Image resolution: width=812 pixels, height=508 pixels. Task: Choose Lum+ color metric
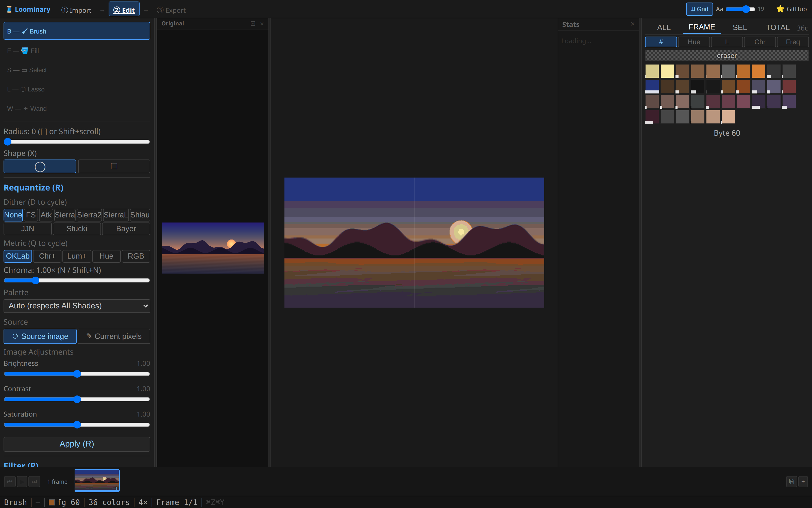click(77, 256)
